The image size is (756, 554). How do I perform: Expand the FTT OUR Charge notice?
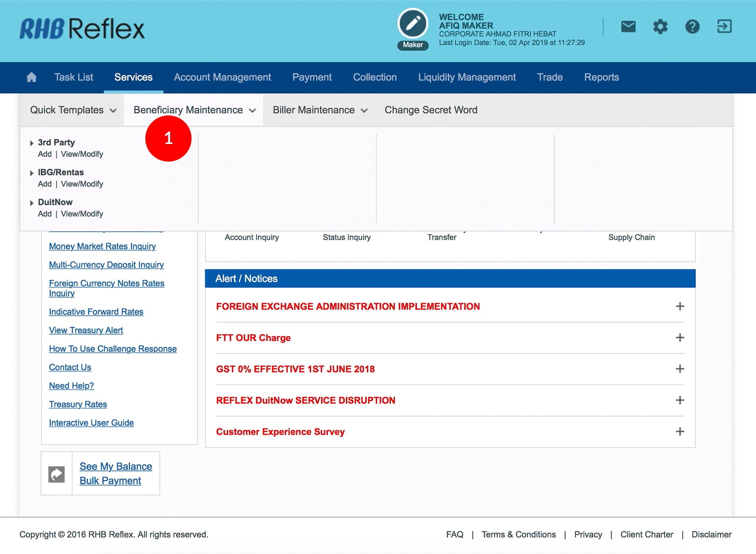pos(680,338)
